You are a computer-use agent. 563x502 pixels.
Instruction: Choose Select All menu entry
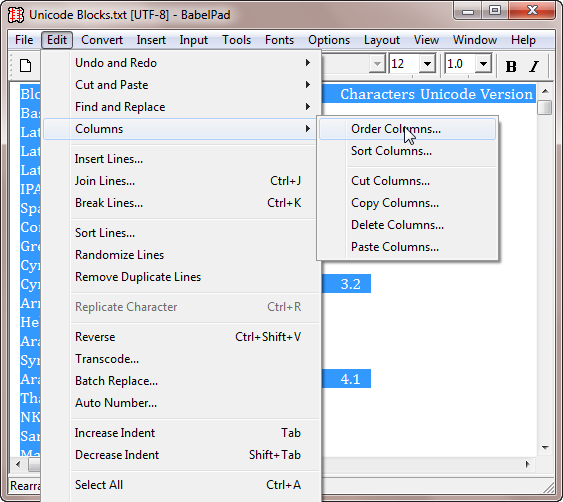click(x=181, y=485)
